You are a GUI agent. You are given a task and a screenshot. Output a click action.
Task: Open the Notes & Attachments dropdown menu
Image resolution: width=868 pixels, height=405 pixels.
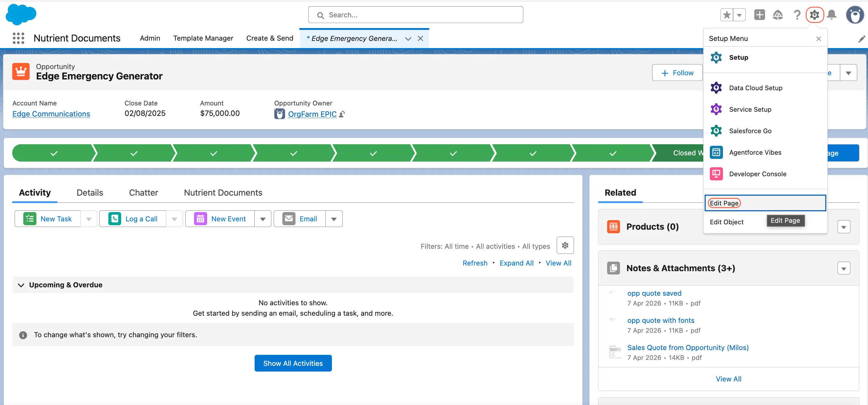[844, 268]
